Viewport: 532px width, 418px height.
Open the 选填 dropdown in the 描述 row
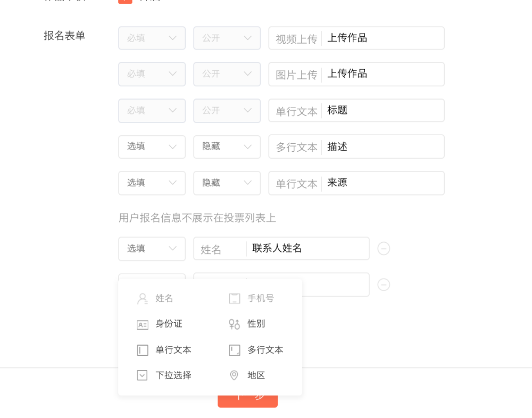pos(152,146)
